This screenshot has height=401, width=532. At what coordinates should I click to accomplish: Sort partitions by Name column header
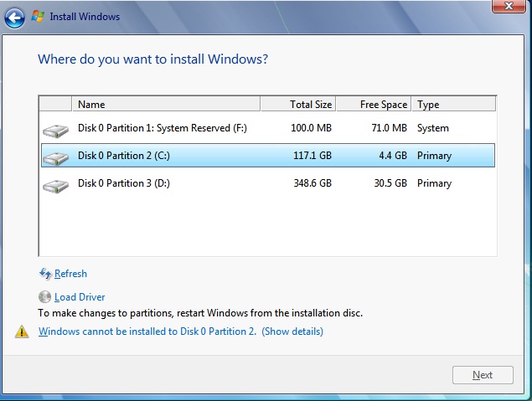pyautogui.click(x=166, y=105)
